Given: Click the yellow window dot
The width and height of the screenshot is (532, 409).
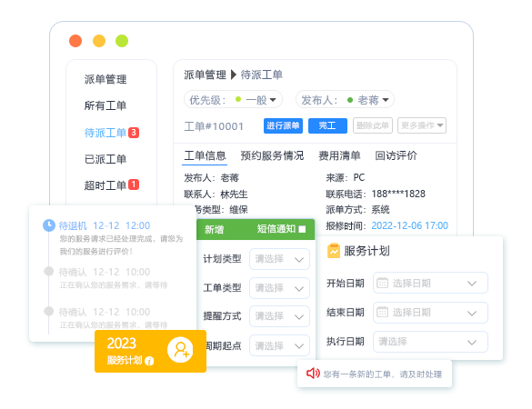Looking at the screenshot, I should (x=99, y=41).
